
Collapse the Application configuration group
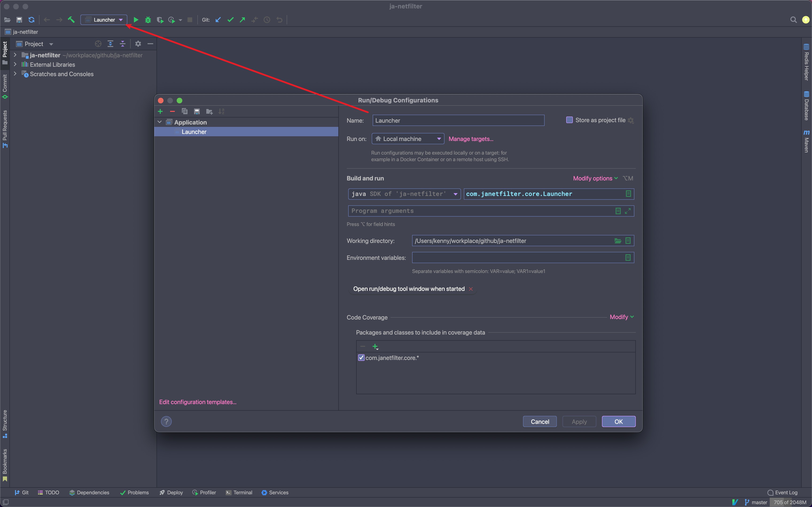pyautogui.click(x=160, y=122)
